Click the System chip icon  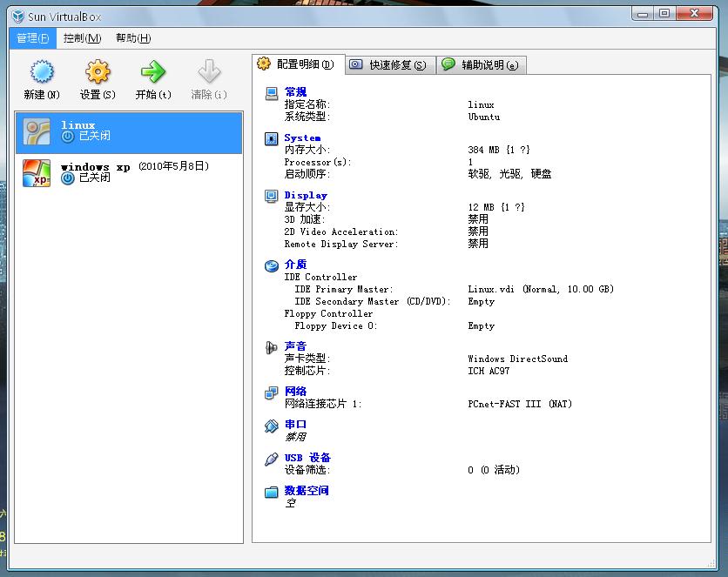pos(272,138)
